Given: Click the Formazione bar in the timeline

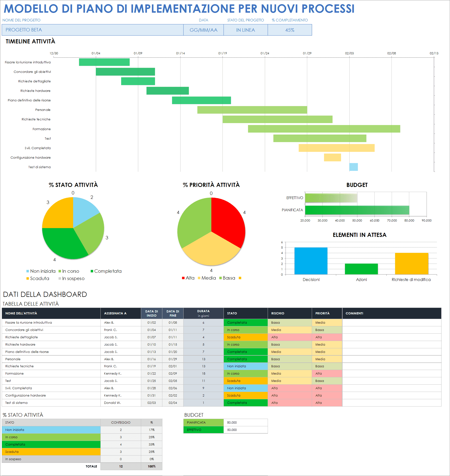Looking at the screenshot, I should (x=324, y=129).
